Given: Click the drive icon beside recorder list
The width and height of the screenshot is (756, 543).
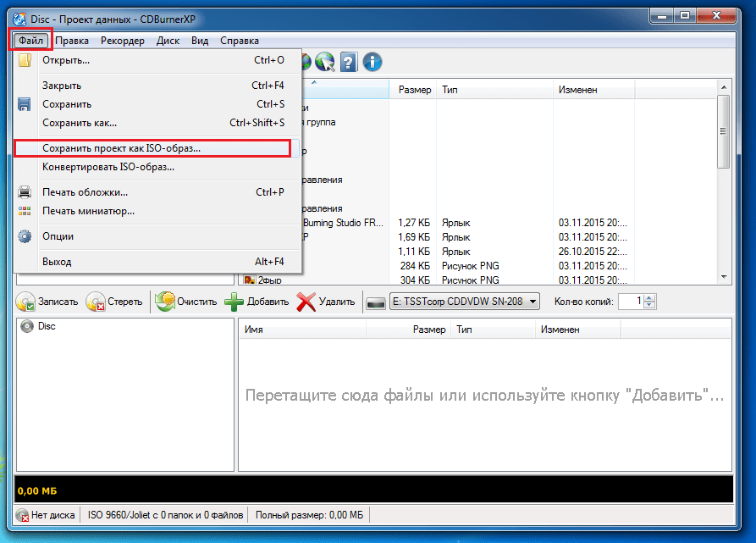Looking at the screenshot, I should coord(376,303).
